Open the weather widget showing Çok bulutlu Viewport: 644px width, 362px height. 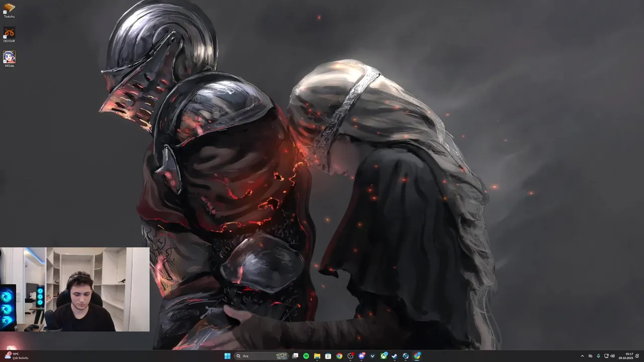17,356
